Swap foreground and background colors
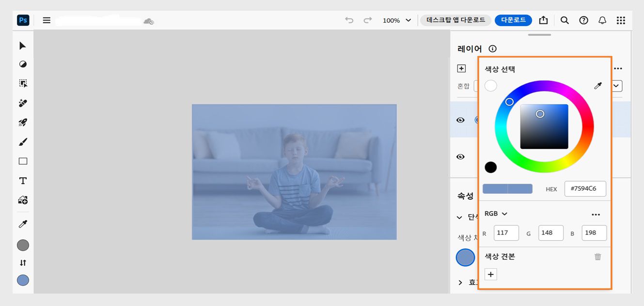 (x=23, y=263)
